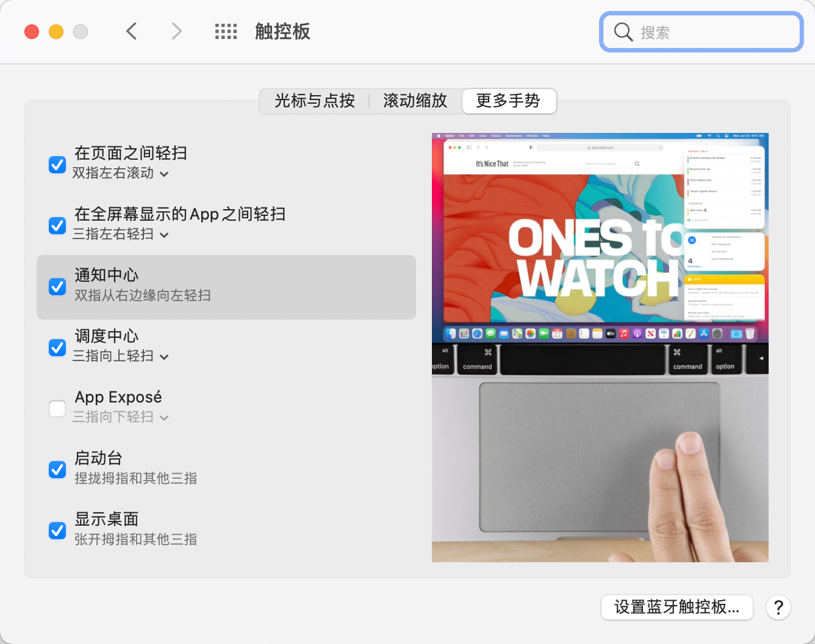Go back with the left arrow icon

(131, 31)
